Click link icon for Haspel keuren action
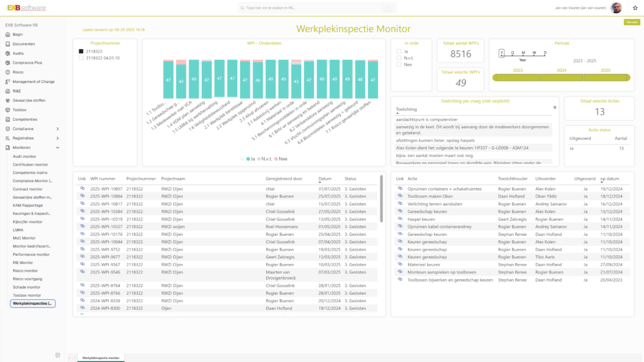The image size is (644, 362). point(400,219)
